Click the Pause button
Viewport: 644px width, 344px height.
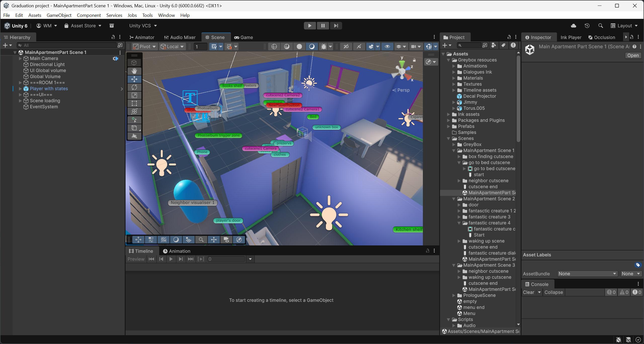[323, 26]
